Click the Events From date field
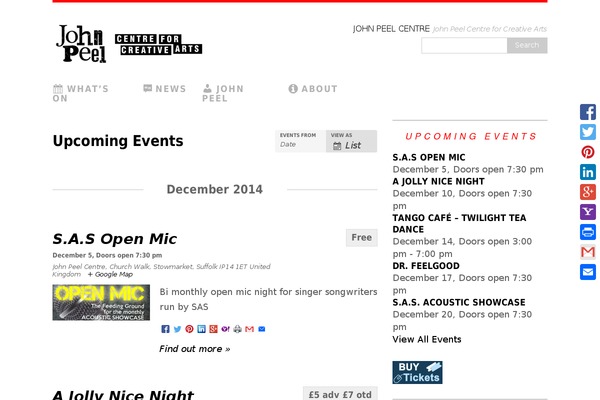 click(x=300, y=141)
